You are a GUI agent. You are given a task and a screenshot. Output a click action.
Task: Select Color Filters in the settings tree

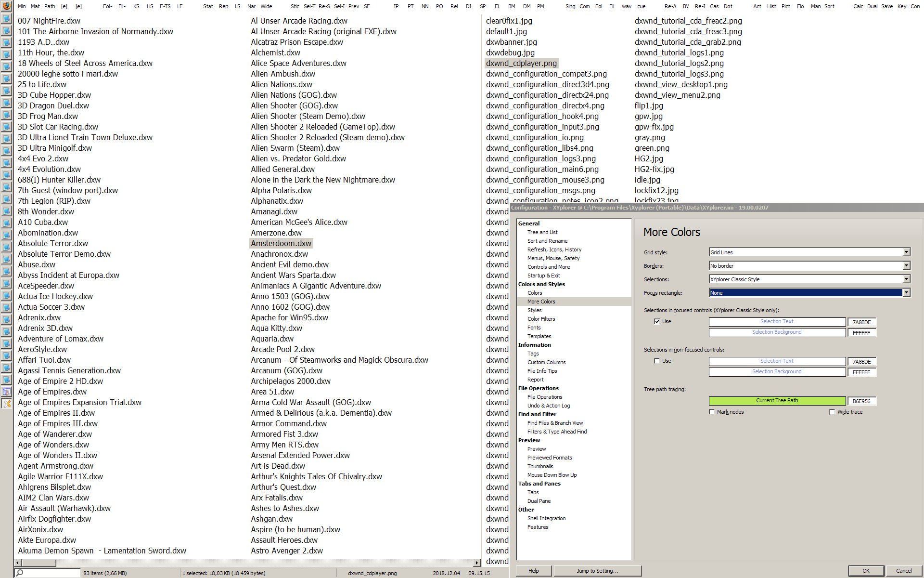tap(541, 319)
